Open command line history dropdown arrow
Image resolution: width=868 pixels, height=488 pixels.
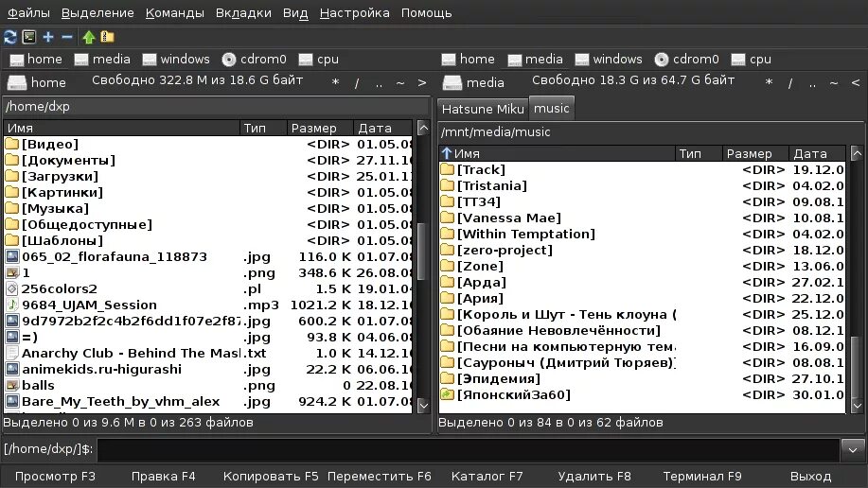(x=853, y=449)
